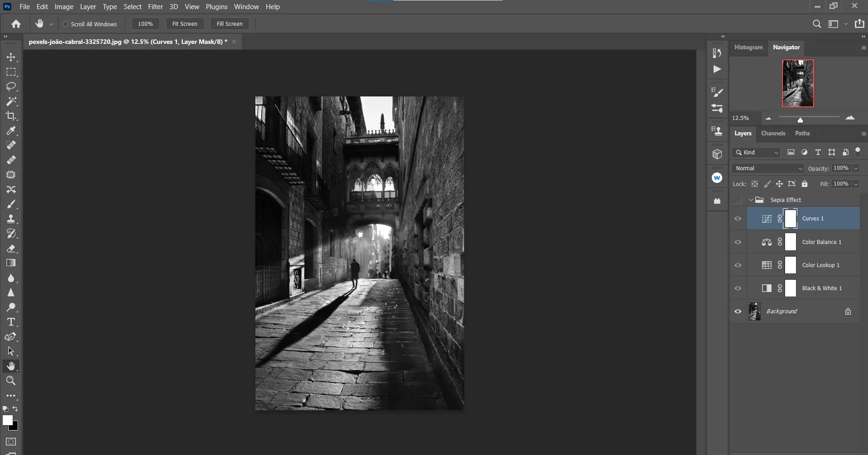
Task: Select the Eraser tool
Action: (x=11, y=249)
